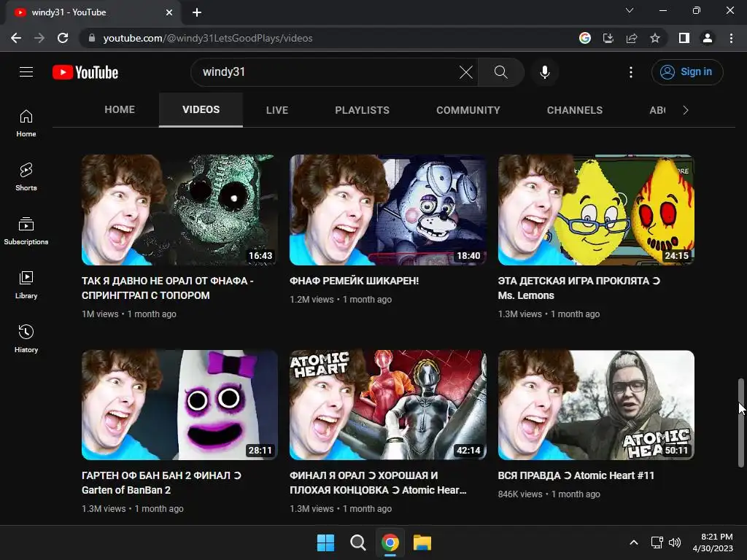Viewport: 747px width, 560px height.
Task: Open video title ЭТА ДЕТСКАЯ ИГРА ПРОКЛЯТА Ms. Lemons
Action: (578, 288)
